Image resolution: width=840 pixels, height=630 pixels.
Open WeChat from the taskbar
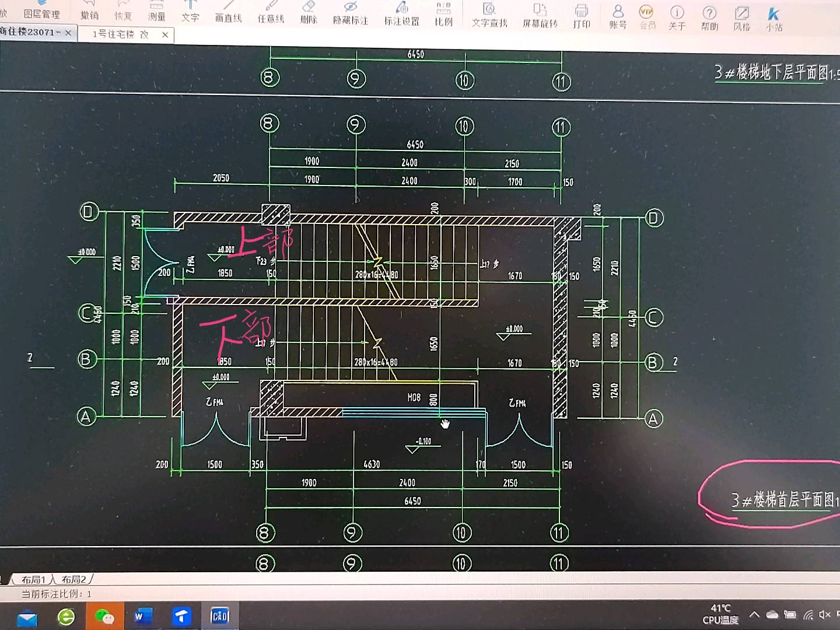[x=105, y=616]
